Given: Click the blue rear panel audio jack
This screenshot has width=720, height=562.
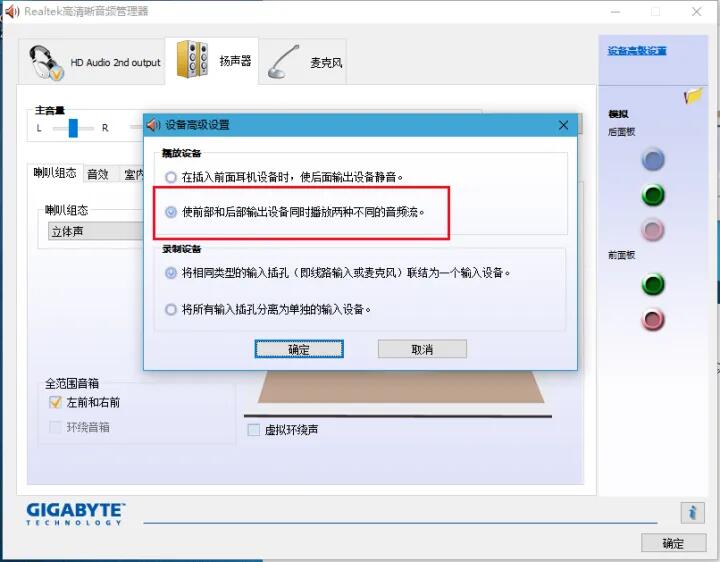Looking at the screenshot, I should click(x=653, y=159).
